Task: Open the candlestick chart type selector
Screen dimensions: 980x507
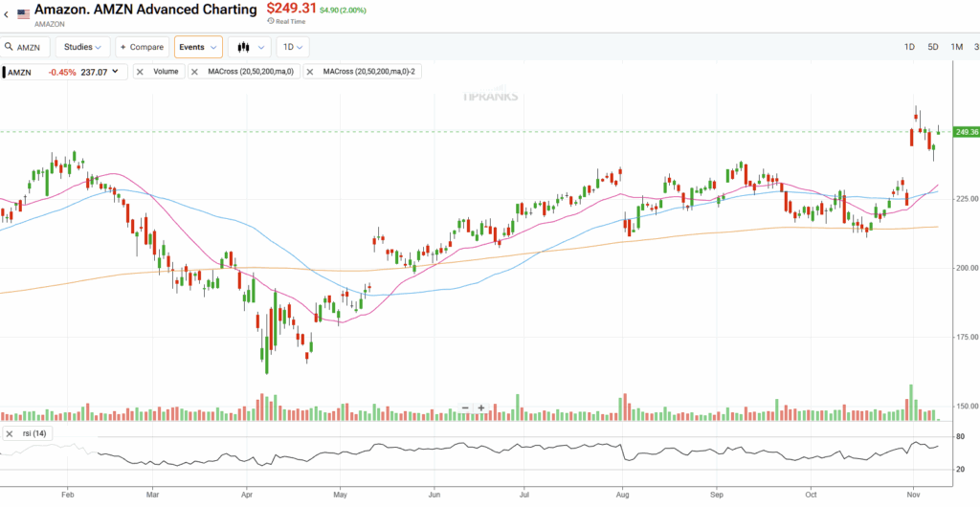Action: pyautogui.click(x=249, y=47)
